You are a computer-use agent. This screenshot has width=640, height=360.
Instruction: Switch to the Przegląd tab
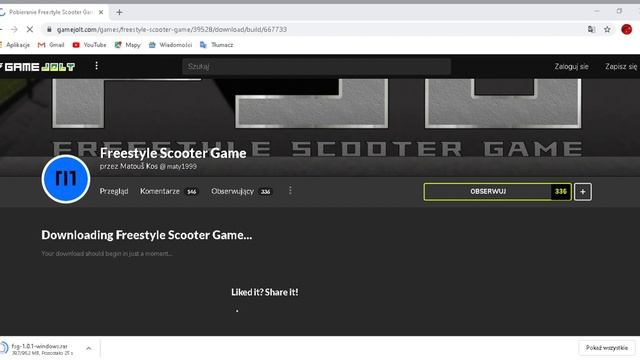(114, 191)
